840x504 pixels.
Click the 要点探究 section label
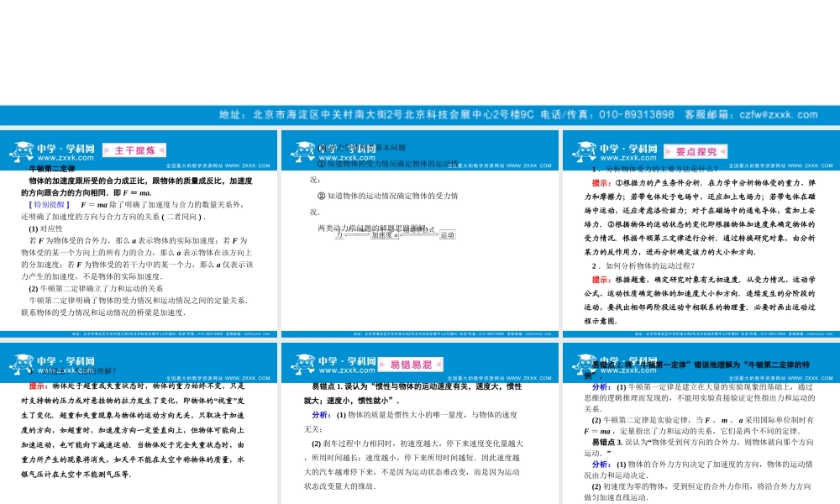tap(696, 151)
